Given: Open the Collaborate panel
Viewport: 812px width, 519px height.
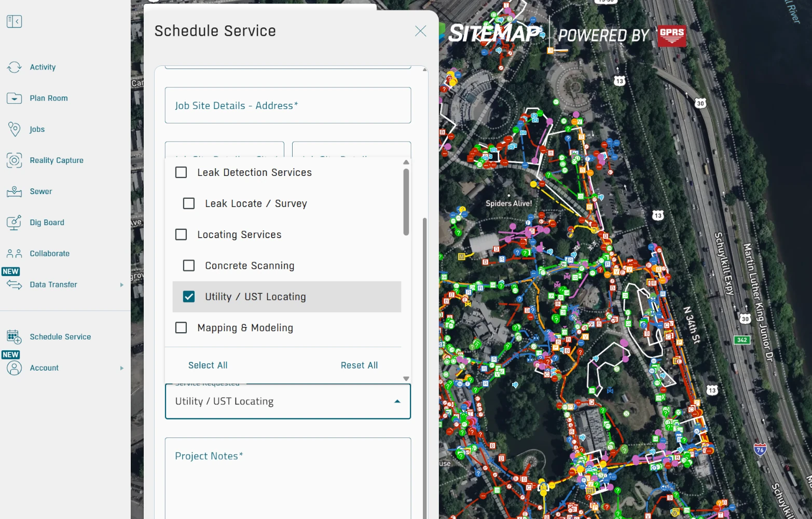Looking at the screenshot, I should pyautogui.click(x=50, y=253).
